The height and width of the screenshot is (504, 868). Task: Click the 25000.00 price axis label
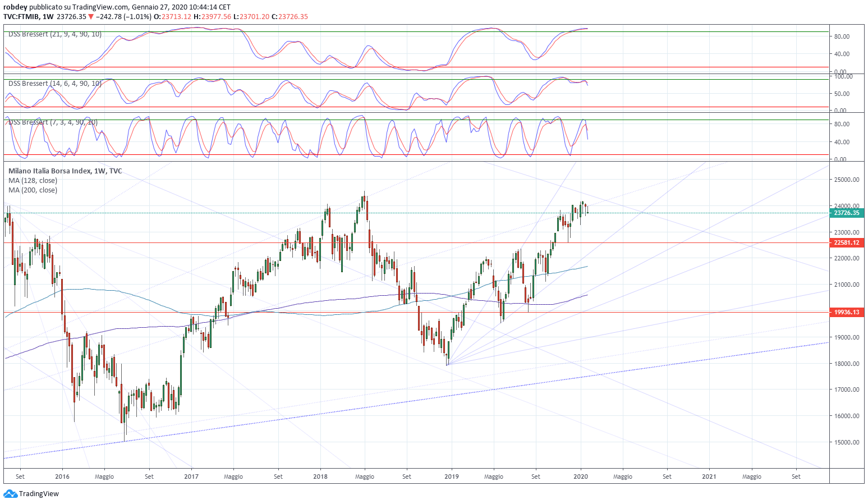pos(847,180)
